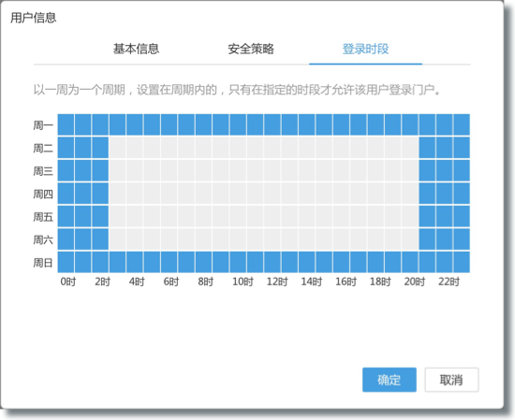
Task: Enable the 周六 20时 gray slot
Action: pyautogui.click(x=410, y=239)
